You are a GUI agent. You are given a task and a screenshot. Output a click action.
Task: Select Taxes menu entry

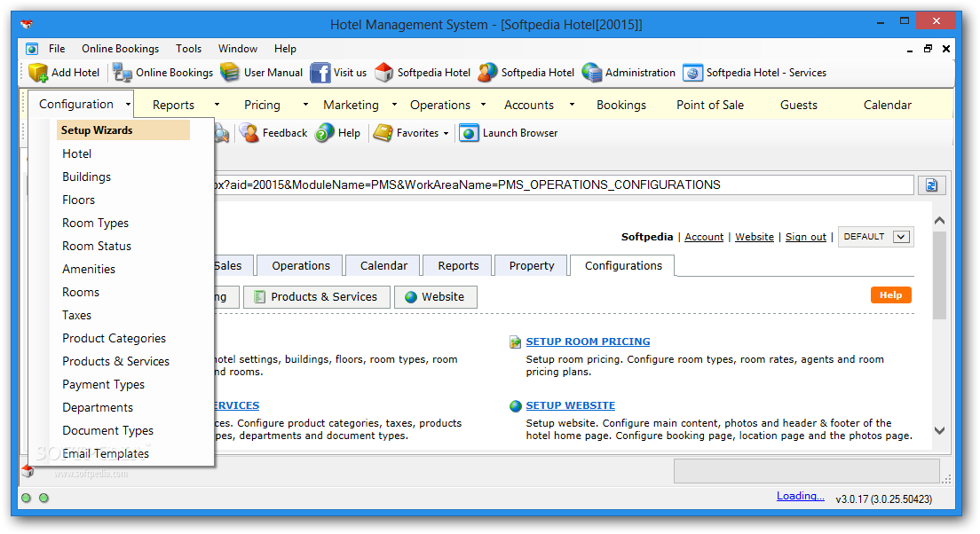pyautogui.click(x=76, y=316)
